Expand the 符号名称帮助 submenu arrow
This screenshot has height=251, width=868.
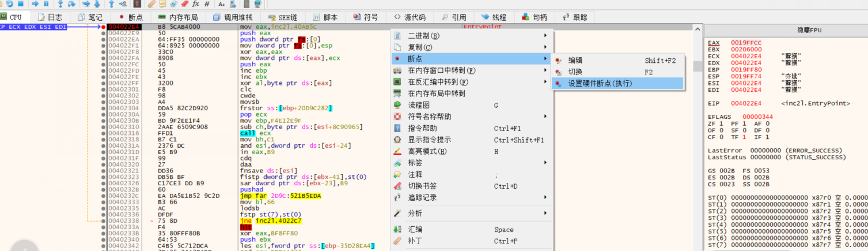pos(545,117)
